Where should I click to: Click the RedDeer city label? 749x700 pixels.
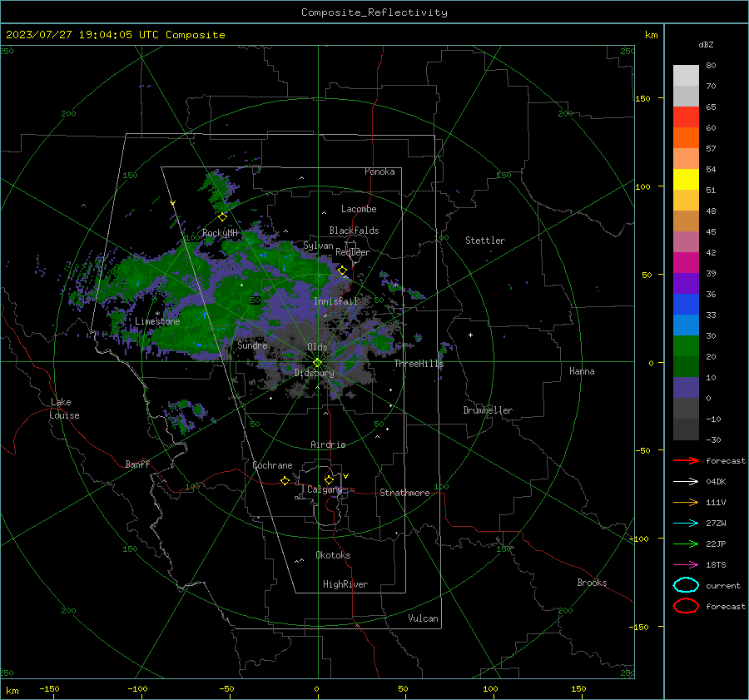tap(353, 252)
